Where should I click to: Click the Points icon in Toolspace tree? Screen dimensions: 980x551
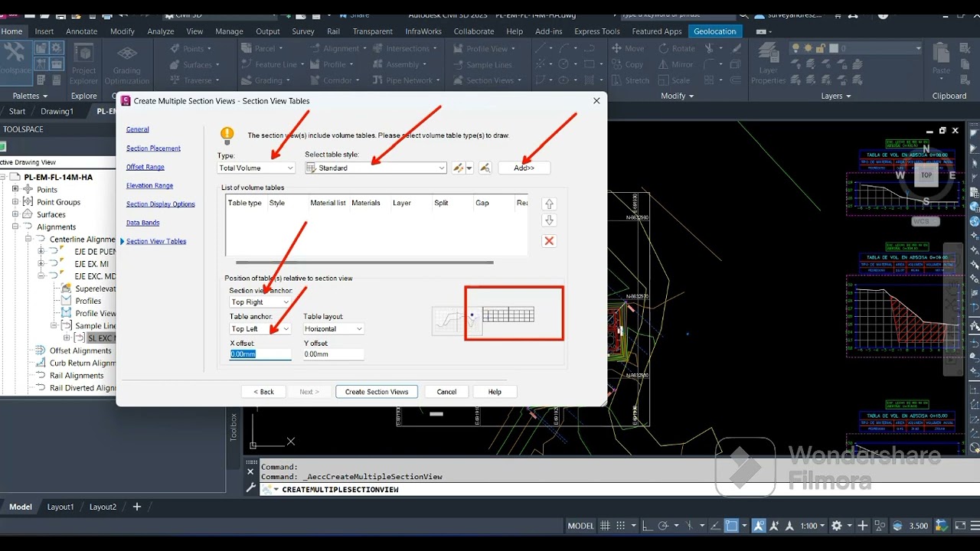point(29,190)
